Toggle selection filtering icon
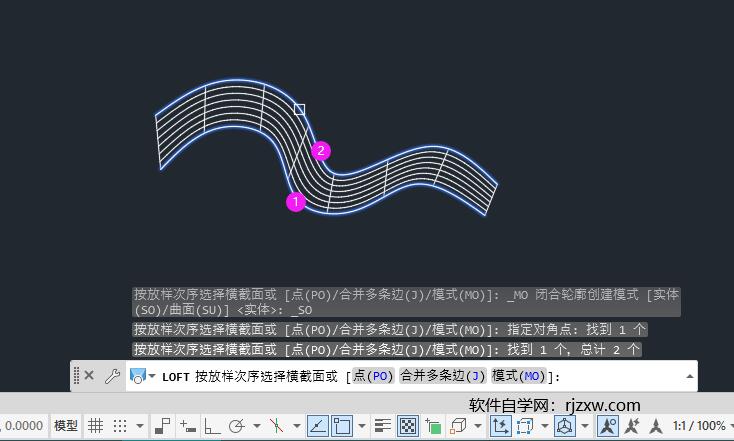 coord(525,426)
